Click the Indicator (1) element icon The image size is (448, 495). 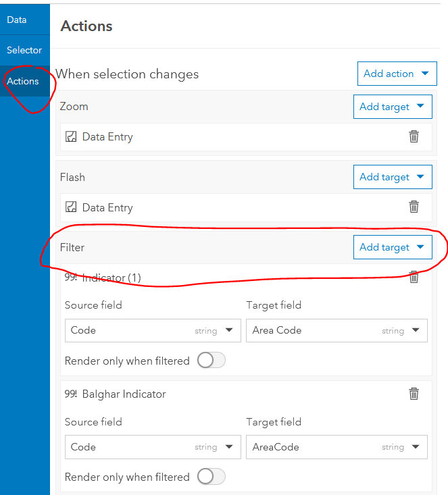(x=70, y=278)
